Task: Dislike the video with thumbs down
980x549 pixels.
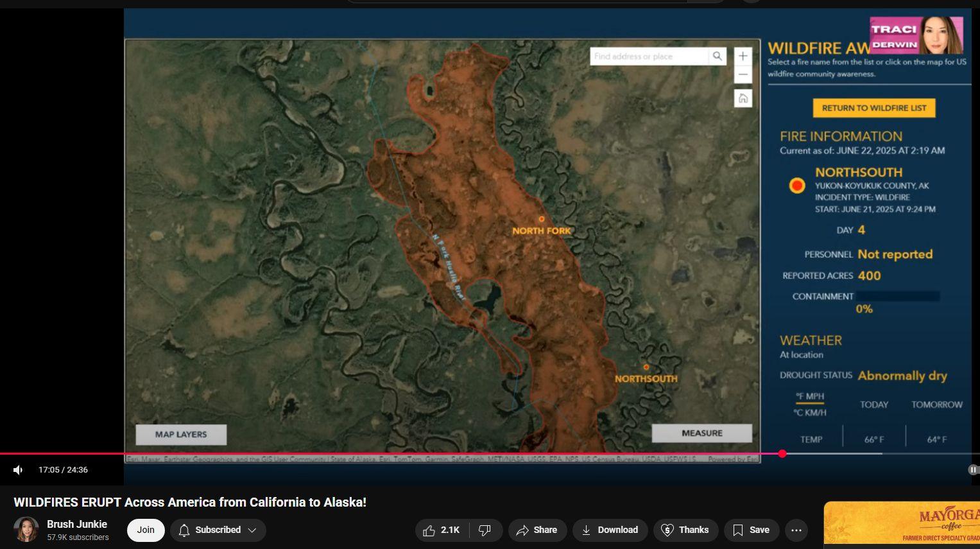Action: [486, 530]
